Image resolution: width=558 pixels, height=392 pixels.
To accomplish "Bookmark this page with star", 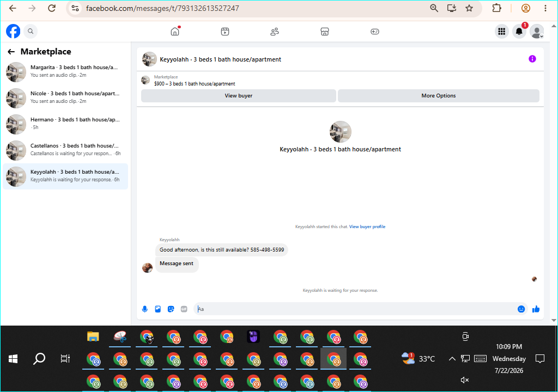I will pos(469,8).
